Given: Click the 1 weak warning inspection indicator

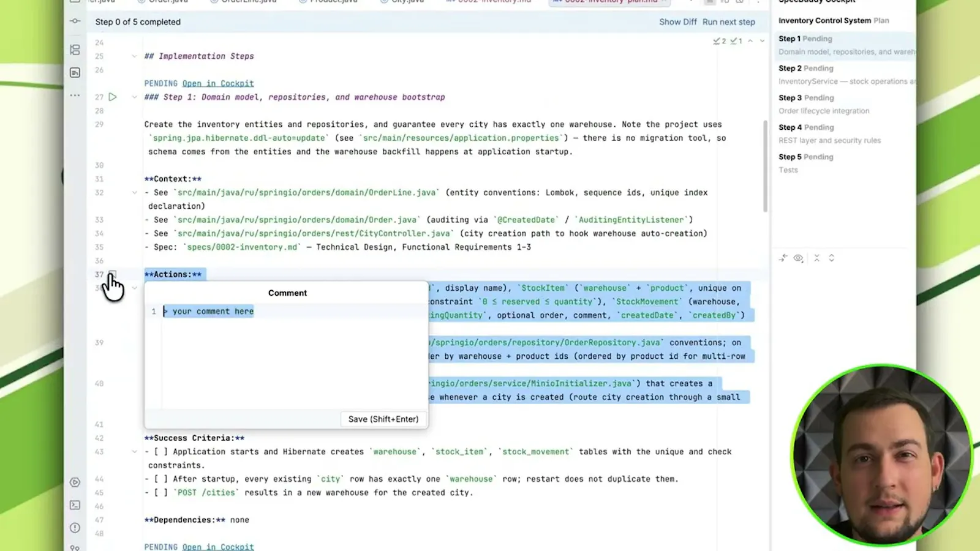Looking at the screenshot, I should tap(736, 41).
